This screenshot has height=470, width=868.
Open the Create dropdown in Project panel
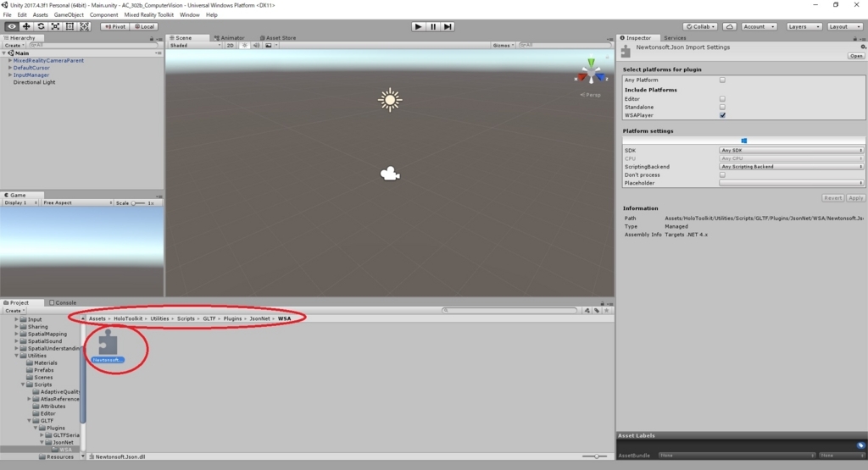pyautogui.click(x=14, y=311)
